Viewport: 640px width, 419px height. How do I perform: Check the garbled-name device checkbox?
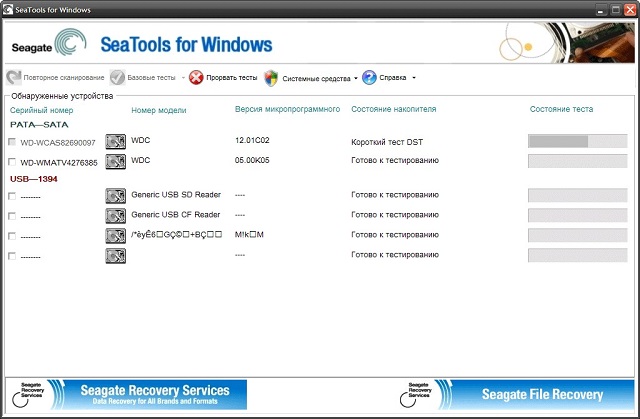coord(12,236)
